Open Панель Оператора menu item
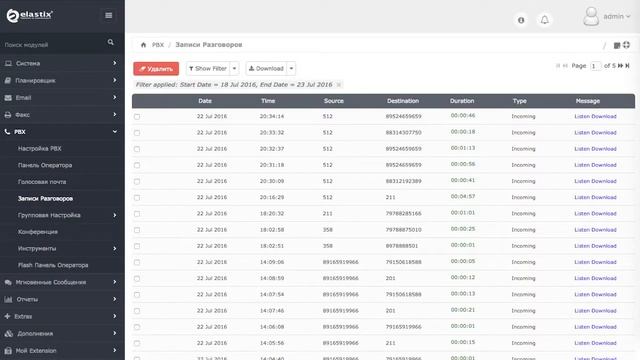Screen dimensions: 640x360 point(45,165)
